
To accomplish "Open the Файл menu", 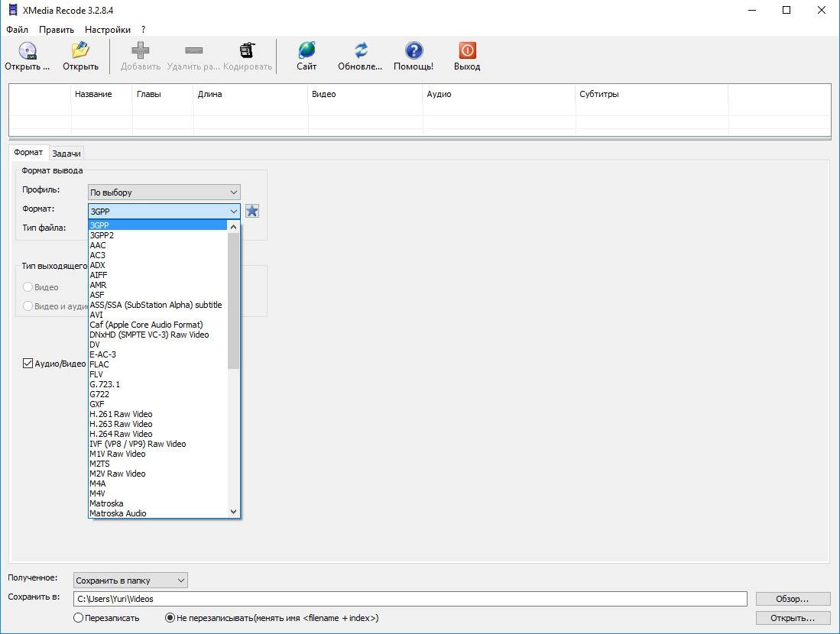I will 17,30.
